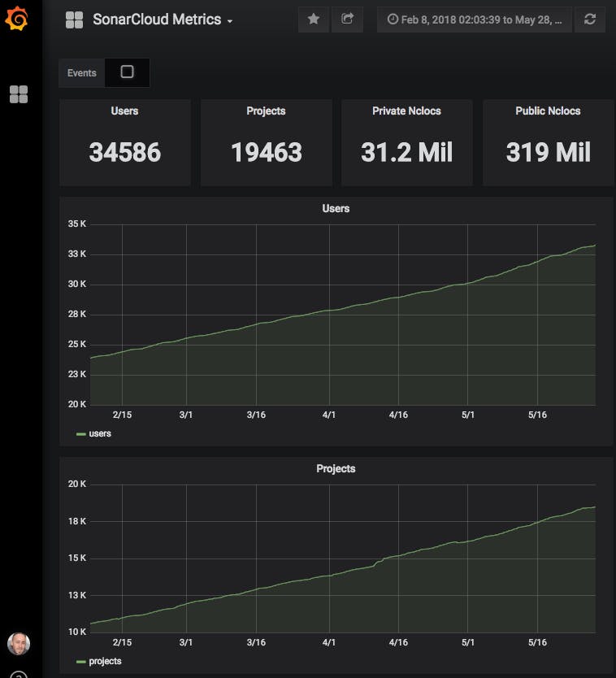Open color picker for projects legend swatch

(80, 662)
